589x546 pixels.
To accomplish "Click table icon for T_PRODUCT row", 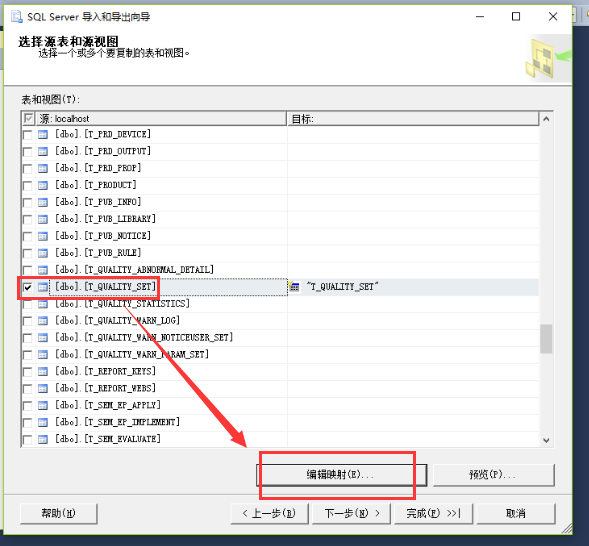I will click(43, 185).
